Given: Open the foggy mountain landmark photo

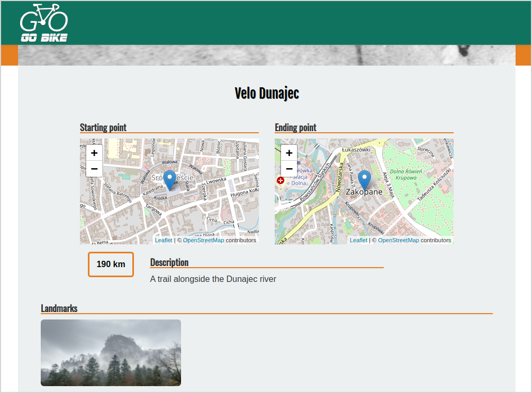Looking at the screenshot, I should click(111, 352).
